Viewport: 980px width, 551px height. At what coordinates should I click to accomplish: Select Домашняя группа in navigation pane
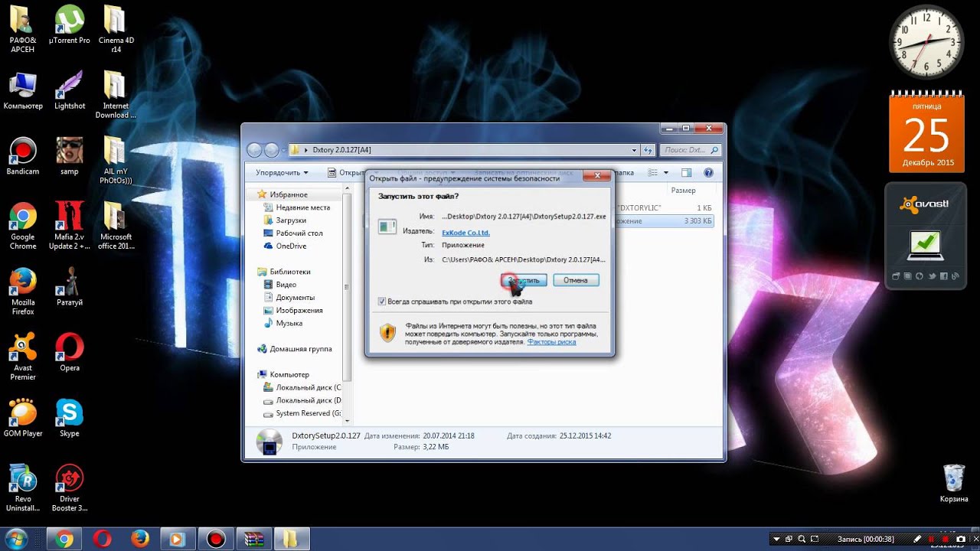pos(295,349)
